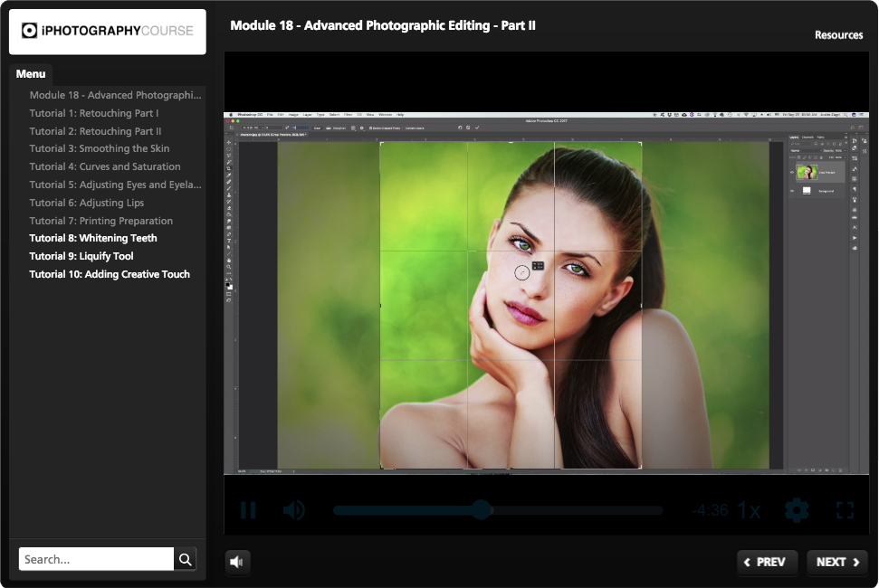Hide the Crop Preview layer eye

coord(792,173)
